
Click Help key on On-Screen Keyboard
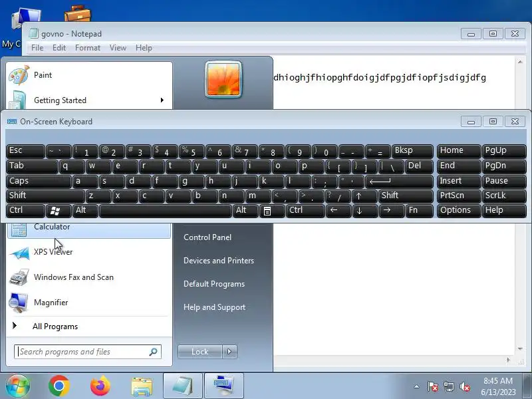tap(504, 211)
